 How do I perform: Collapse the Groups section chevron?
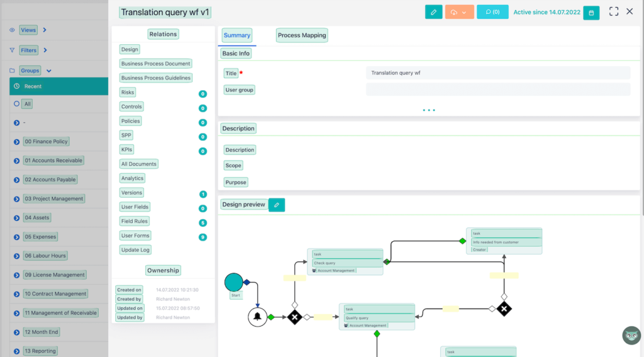[x=49, y=71]
